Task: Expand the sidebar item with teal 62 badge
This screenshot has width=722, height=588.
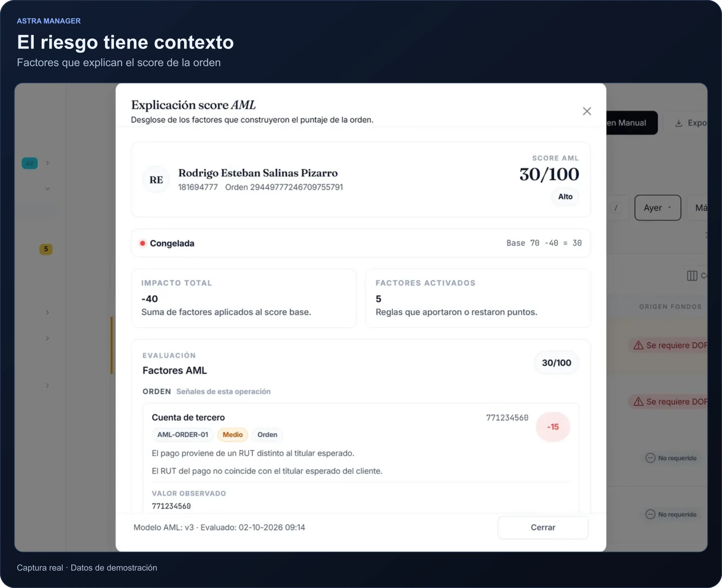Action: click(x=47, y=163)
